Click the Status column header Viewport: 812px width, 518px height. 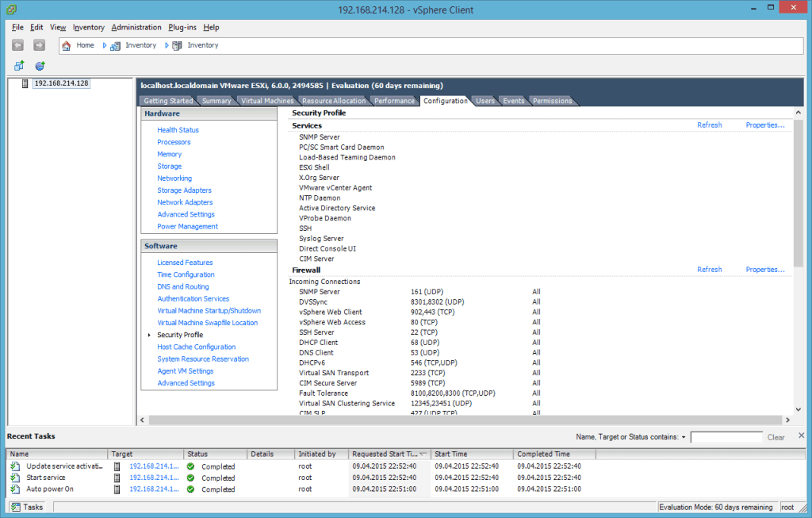click(x=216, y=454)
